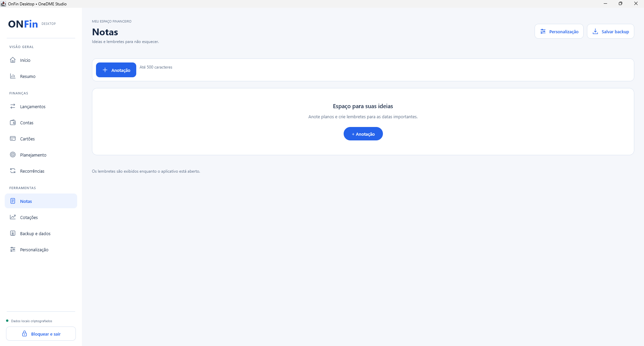Click the green encryption status dot

click(7, 321)
